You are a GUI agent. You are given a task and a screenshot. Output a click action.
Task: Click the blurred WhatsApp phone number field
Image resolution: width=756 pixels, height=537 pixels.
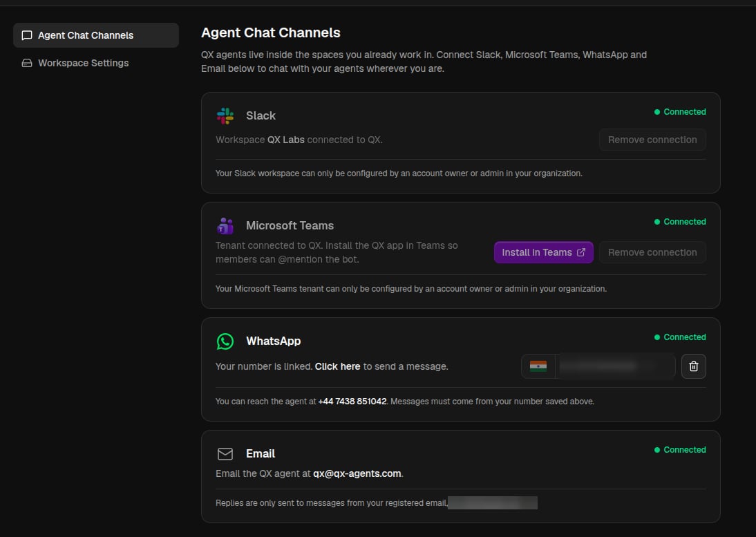[615, 366]
